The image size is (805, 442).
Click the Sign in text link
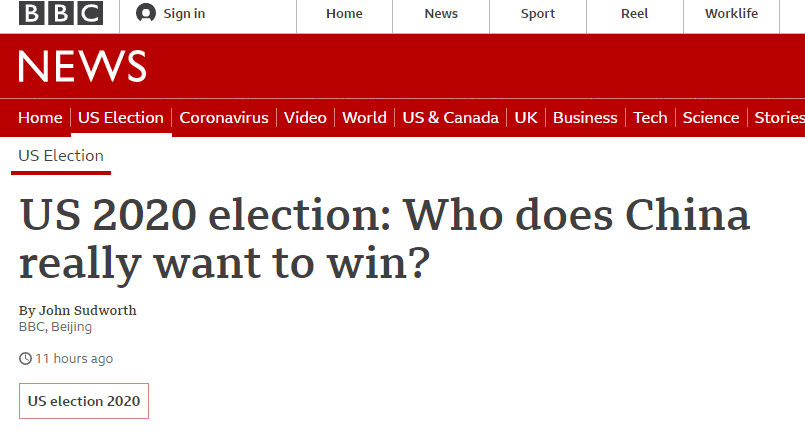(x=184, y=14)
